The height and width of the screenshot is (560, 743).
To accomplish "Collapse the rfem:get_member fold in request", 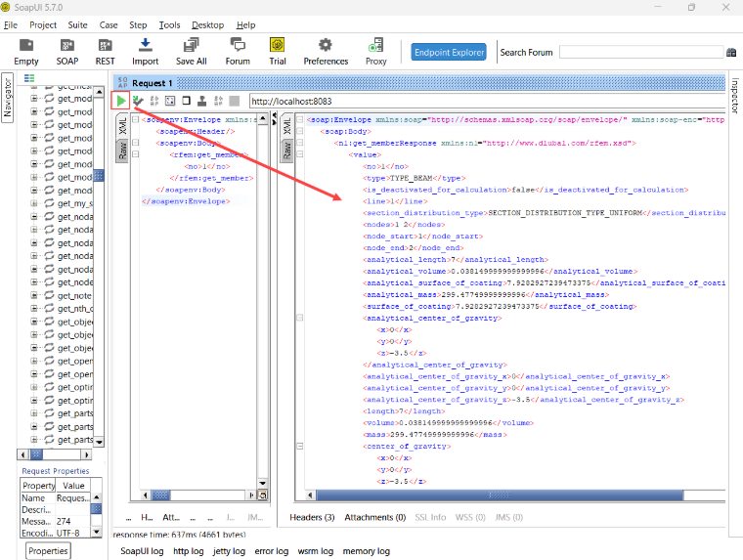I will [x=136, y=154].
